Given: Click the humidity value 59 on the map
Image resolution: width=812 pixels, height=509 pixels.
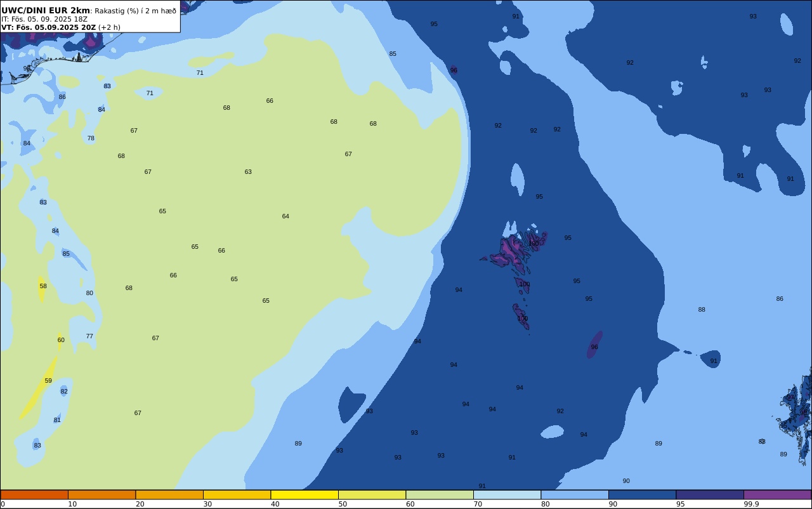Looking at the screenshot, I should click(48, 381).
